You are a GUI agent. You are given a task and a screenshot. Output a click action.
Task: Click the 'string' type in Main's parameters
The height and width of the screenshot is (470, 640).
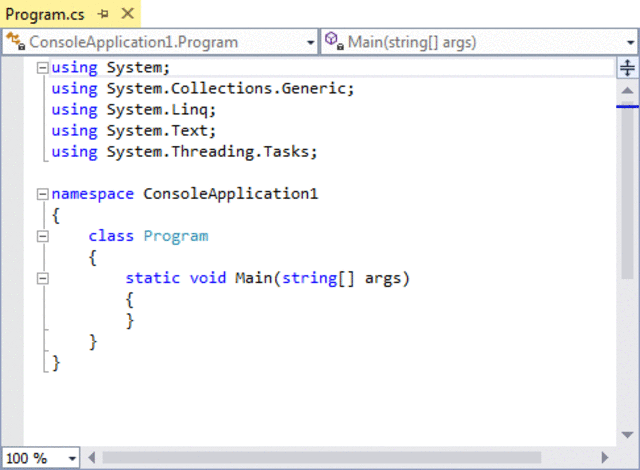point(309,279)
